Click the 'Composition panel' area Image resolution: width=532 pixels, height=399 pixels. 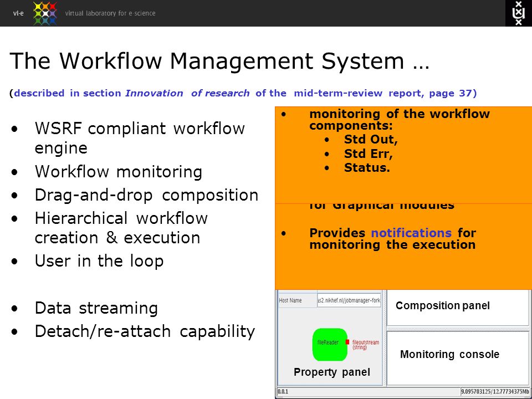tap(458, 308)
